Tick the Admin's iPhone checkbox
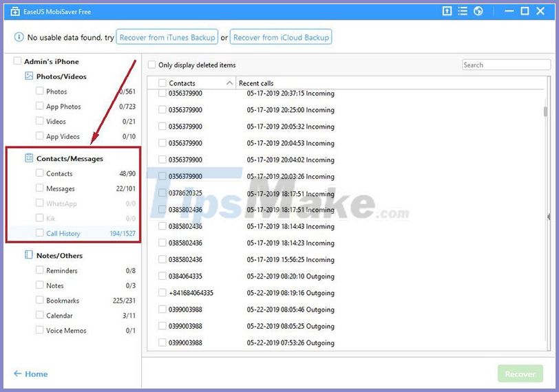This screenshot has width=559, height=392. click(17, 61)
